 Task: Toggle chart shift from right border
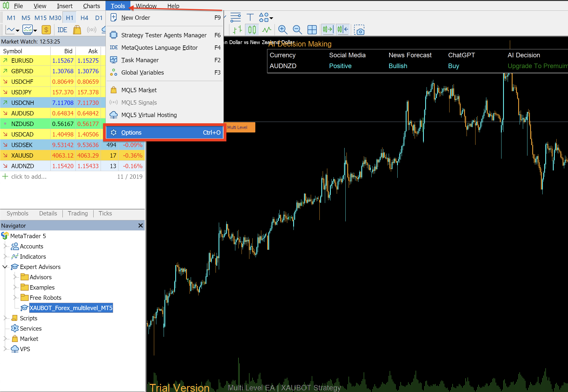(x=343, y=29)
